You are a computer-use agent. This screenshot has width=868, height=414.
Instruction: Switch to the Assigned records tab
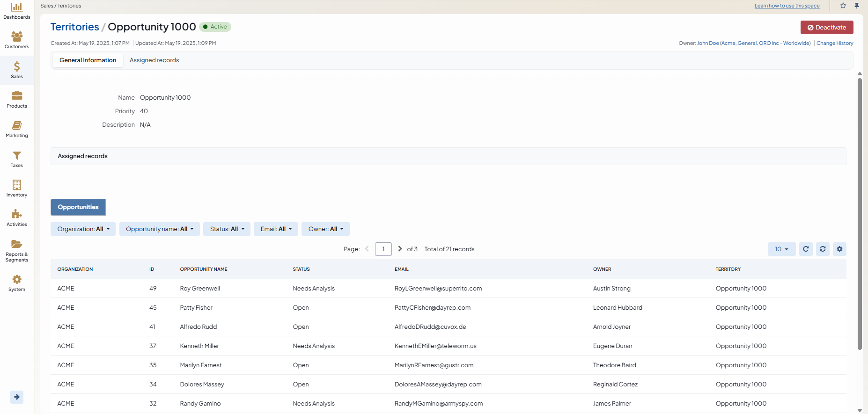(154, 60)
